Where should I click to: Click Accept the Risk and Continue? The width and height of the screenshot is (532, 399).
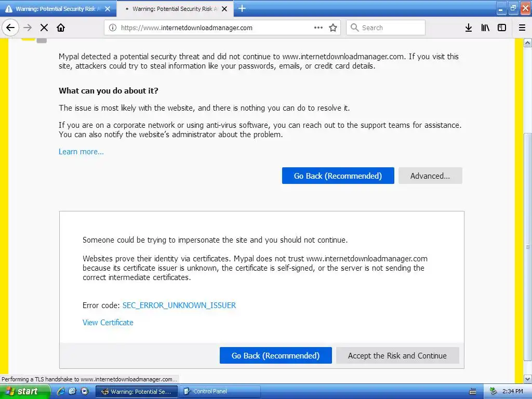[x=397, y=355]
